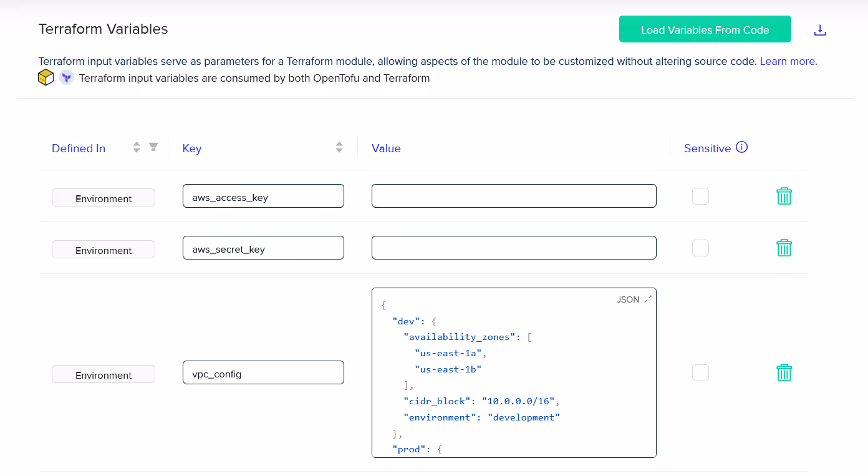Image resolution: width=868 pixels, height=476 pixels.
Task: Mark vpc_config as sensitive
Action: point(700,372)
